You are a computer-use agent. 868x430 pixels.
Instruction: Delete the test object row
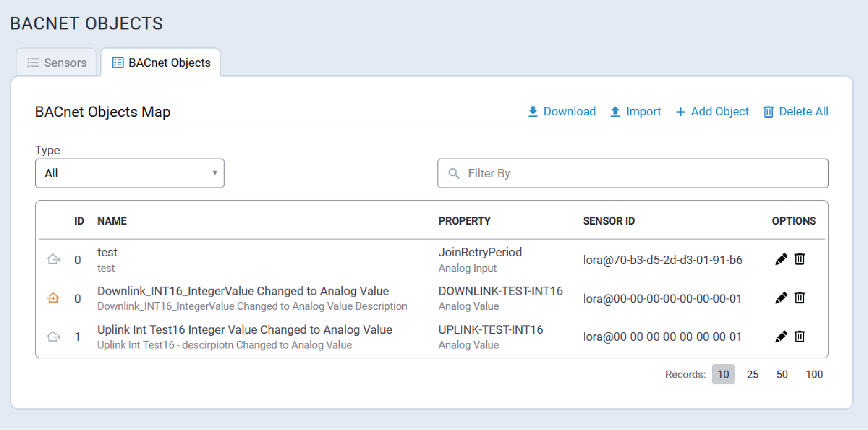coord(799,259)
